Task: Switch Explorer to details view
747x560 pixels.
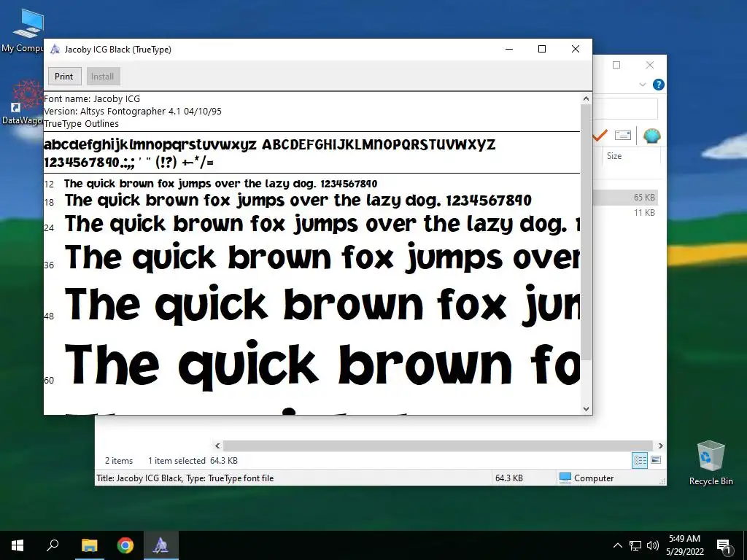Action: coord(640,460)
